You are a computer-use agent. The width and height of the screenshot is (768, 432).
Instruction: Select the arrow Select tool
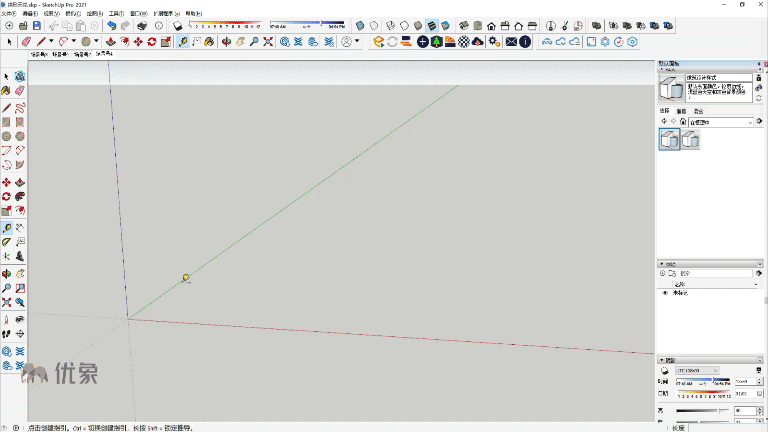[10, 42]
